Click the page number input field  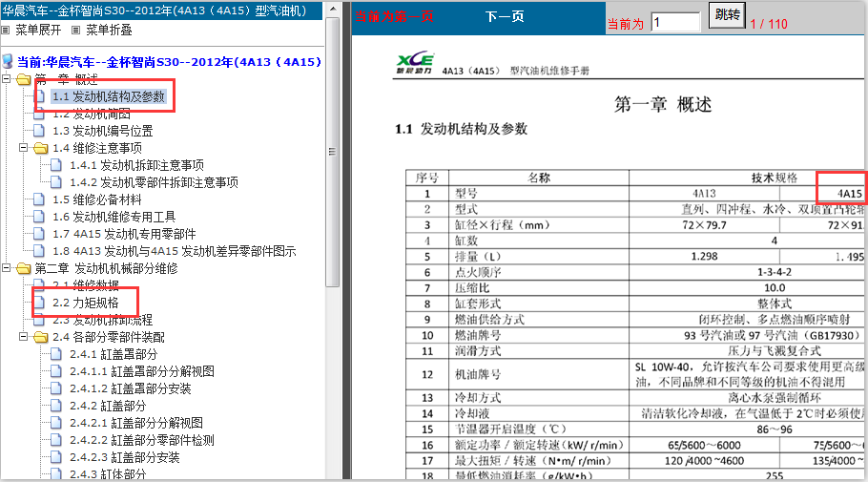coord(675,23)
